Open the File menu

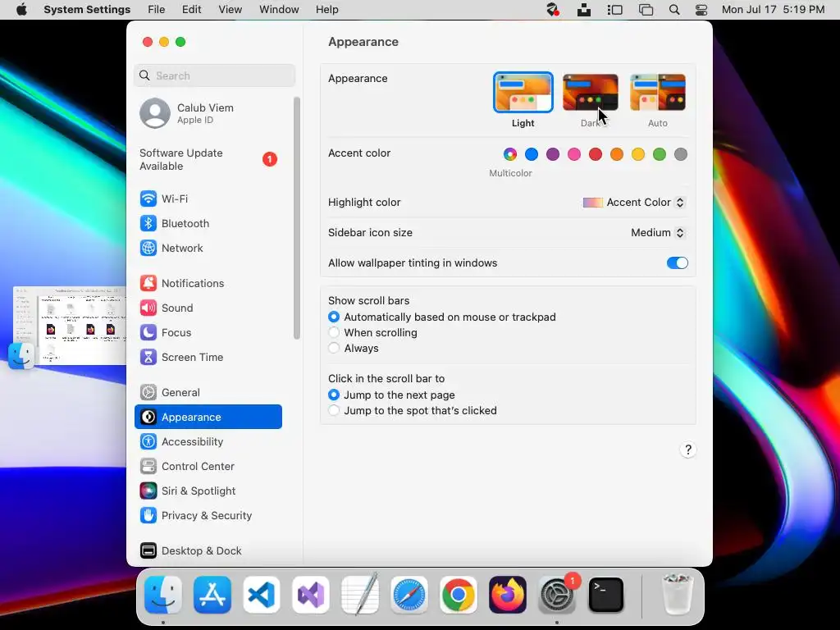pyautogui.click(x=157, y=10)
